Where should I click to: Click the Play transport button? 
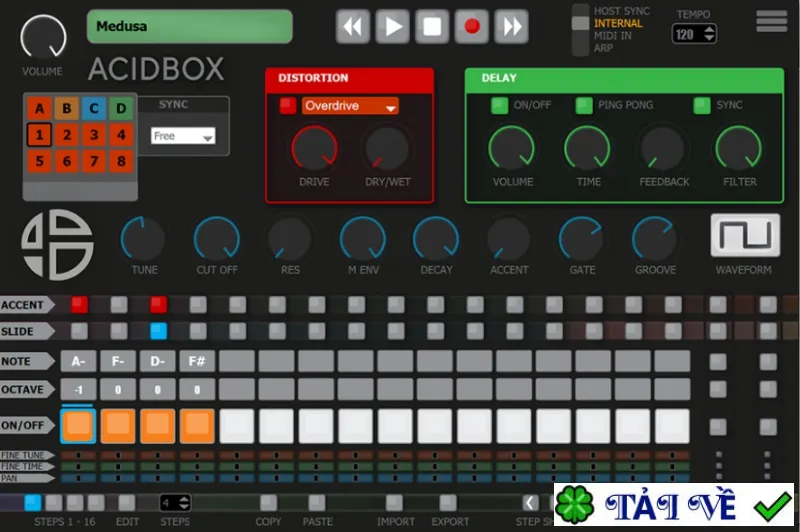coord(392,27)
